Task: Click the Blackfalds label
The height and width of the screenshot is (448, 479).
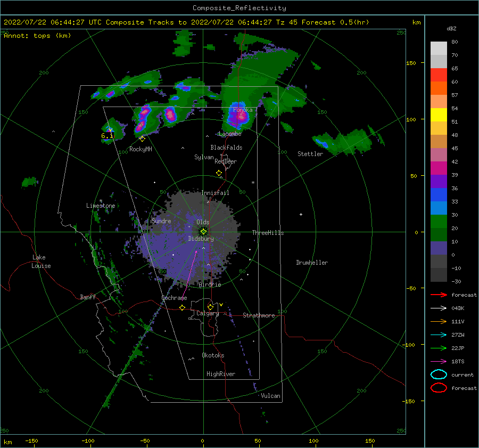Action: (226, 148)
